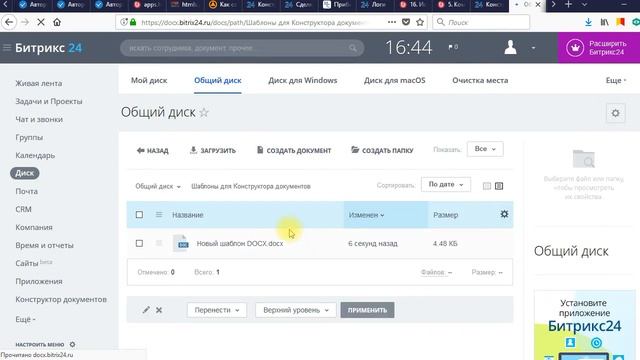Stop page loading with the browser X button

click(41, 22)
